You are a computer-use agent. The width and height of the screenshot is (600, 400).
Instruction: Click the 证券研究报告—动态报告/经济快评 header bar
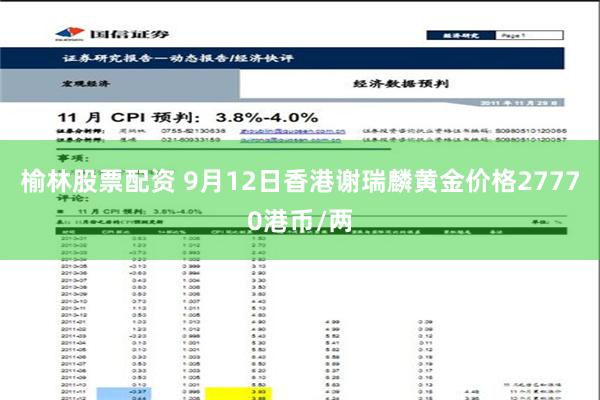[282, 58]
